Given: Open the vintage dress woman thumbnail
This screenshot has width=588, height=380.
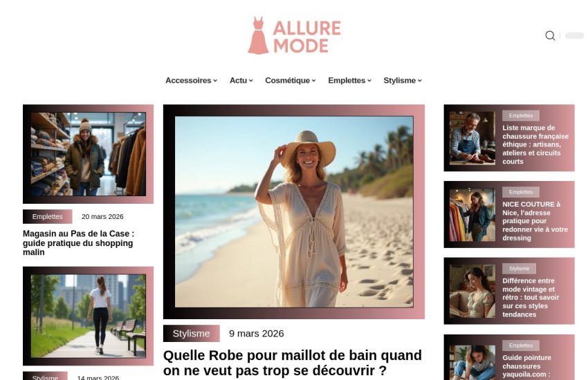Looking at the screenshot, I should (x=472, y=292).
